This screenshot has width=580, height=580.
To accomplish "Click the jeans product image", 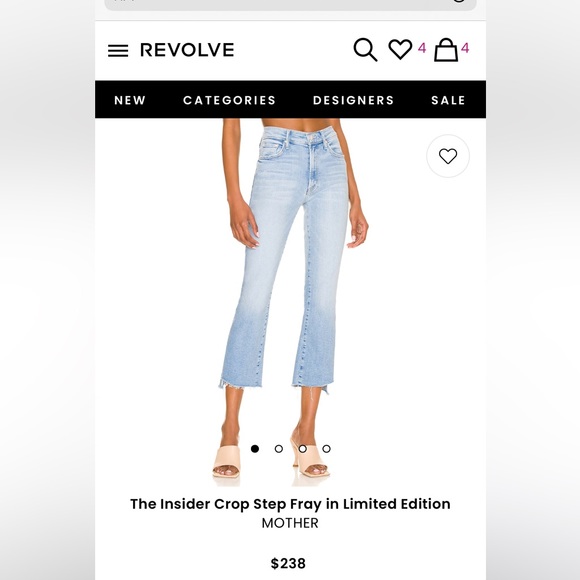I will pos(290,302).
